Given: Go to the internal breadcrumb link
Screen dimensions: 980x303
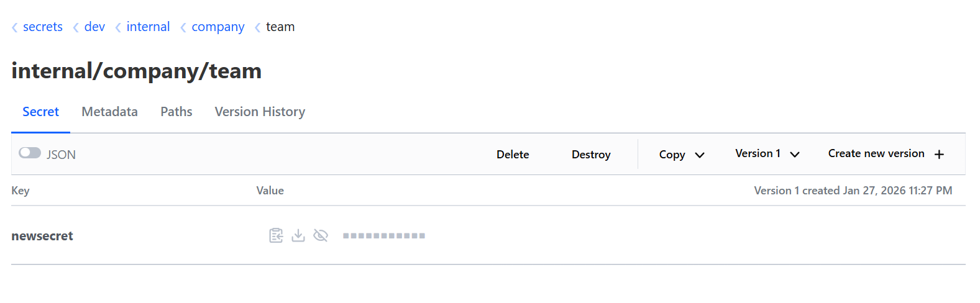Looking at the screenshot, I should coord(148,27).
